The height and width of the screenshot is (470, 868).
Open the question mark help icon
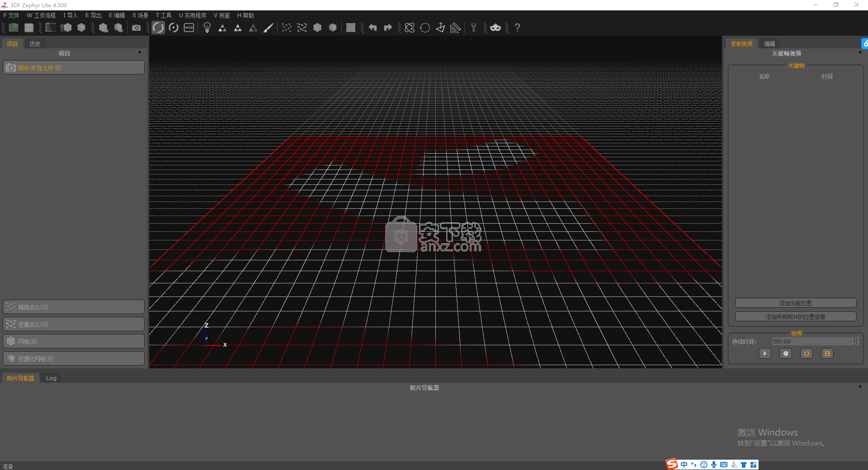[x=517, y=28]
